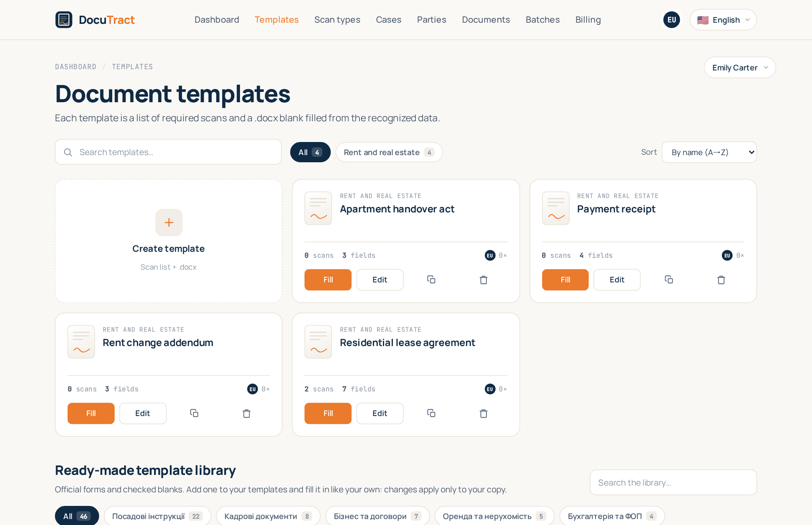Delete the Payment receipt template
The image size is (812, 525).
click(721, 280)
